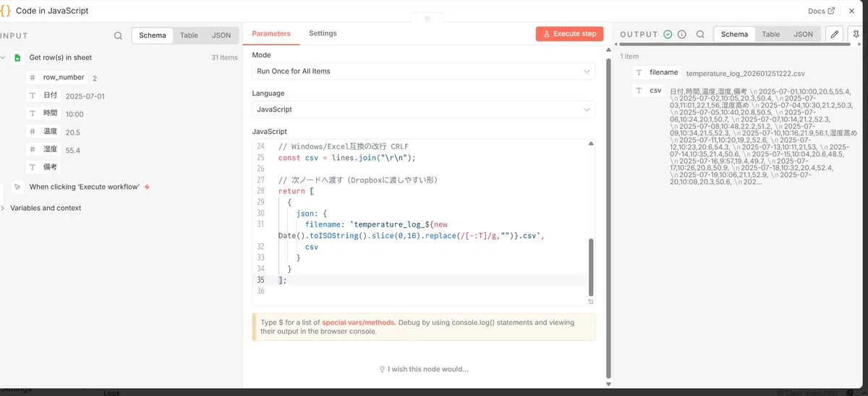Click the manual trigger cursor icon
Image resolution: width=868 pixels, height=396 pixels.
[x=17, y=187]
